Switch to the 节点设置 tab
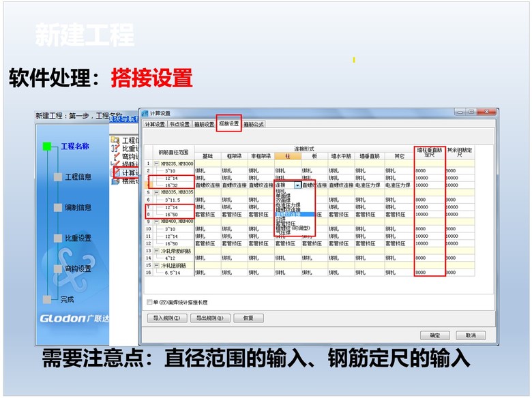Image resolution: width=532 pixels, height=398 pixels. click(180, 125)
